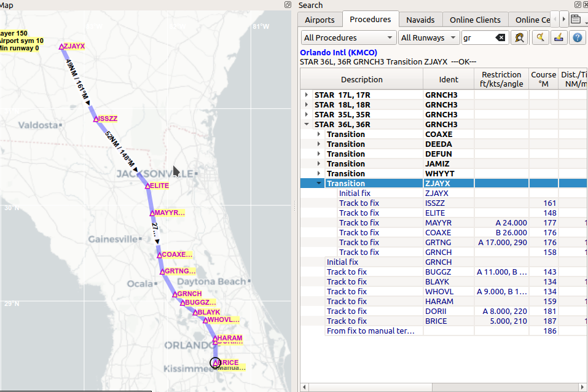Open the Navaids tab

click(420, 20)
